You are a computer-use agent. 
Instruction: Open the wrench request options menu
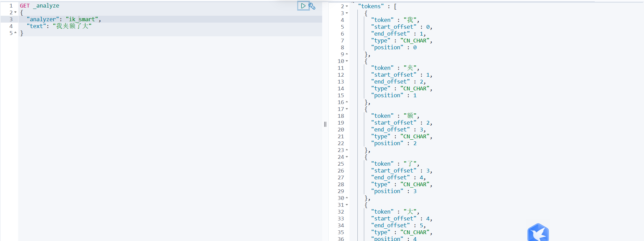coord(312,6)
